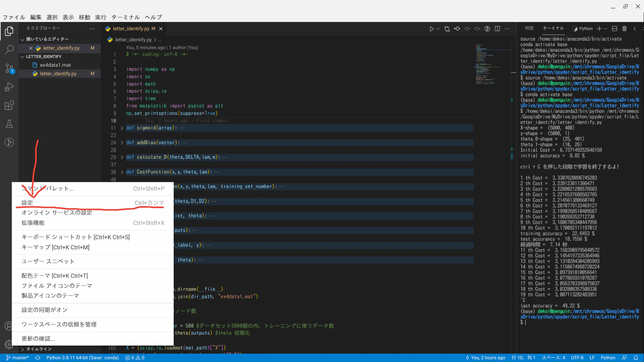This screenshot has height=362, width=644.
Task: Open the Run and Debug sidebar icon
Action: point(9,86)
